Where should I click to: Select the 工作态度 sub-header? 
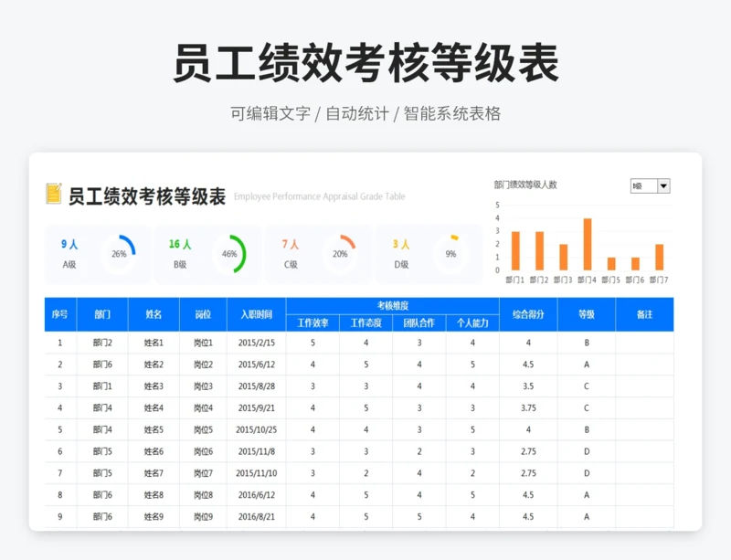366,323
